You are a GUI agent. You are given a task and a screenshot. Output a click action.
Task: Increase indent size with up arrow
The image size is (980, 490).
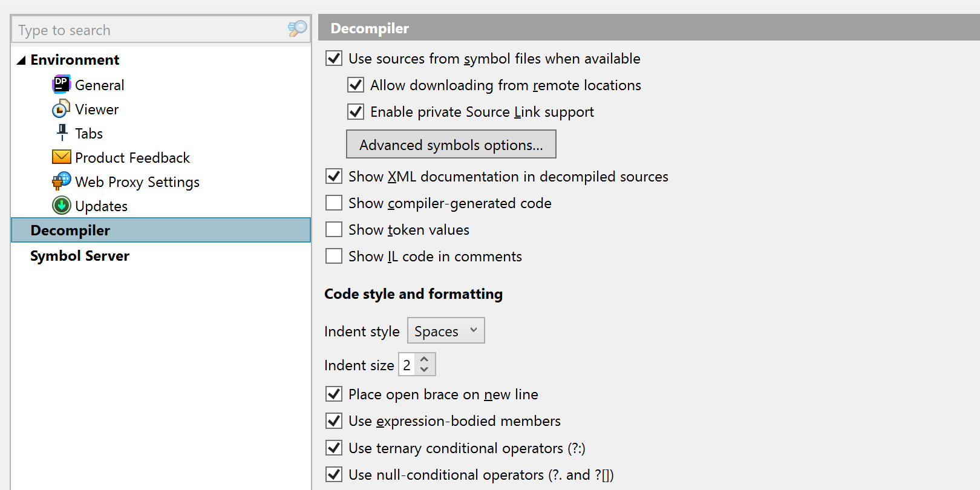tap(425, 359)
